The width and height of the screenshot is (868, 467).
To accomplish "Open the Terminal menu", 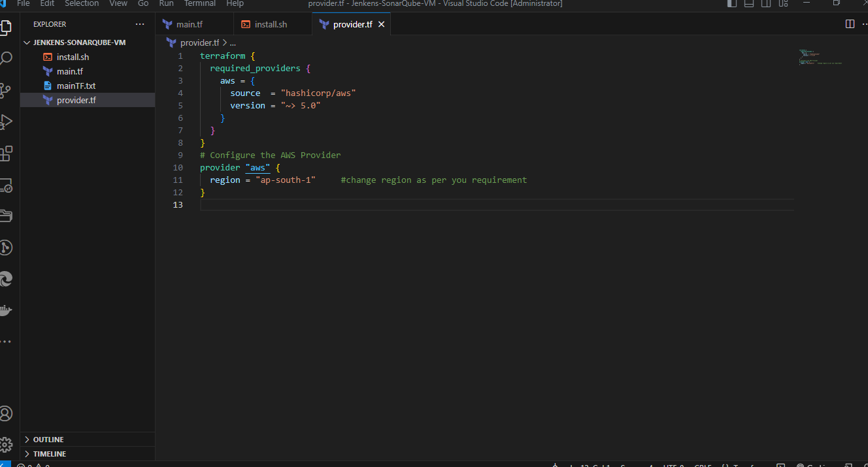I will [x=199, y=3].
